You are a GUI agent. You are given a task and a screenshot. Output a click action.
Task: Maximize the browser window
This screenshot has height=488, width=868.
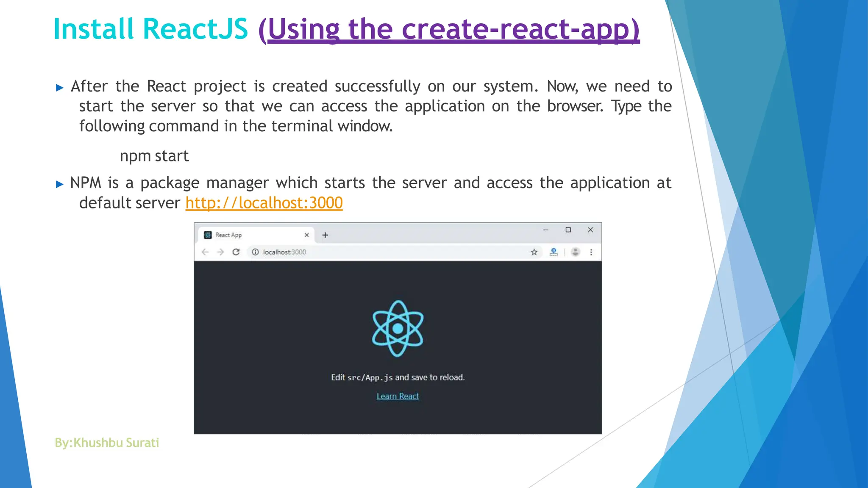coord(568,230)
